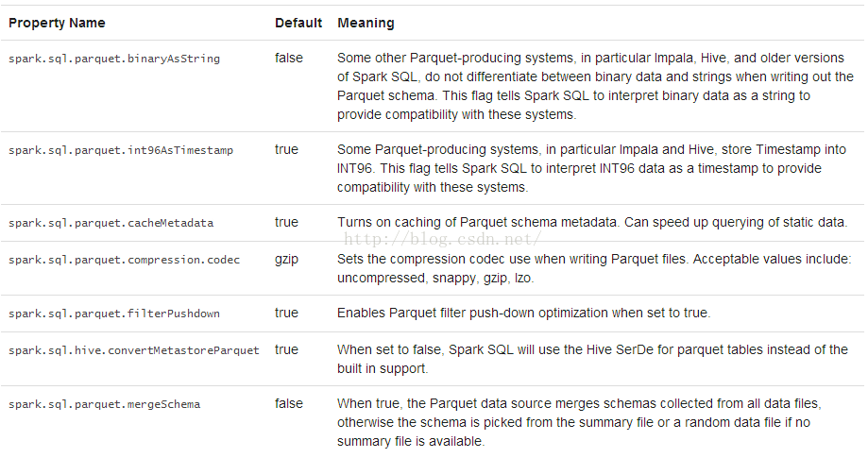Click the gzip default value
Screen dimensions: 868x458
(x=287, y=260)
